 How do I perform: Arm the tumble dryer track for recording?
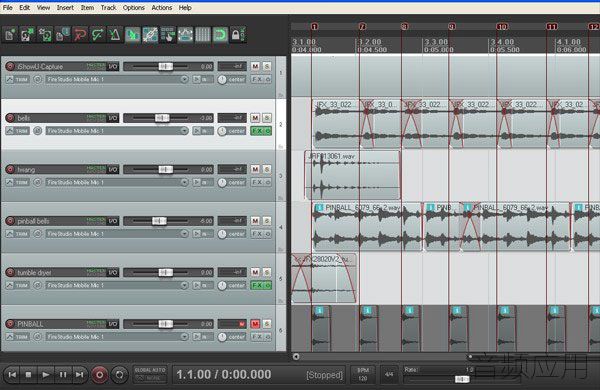click(10, 272)
